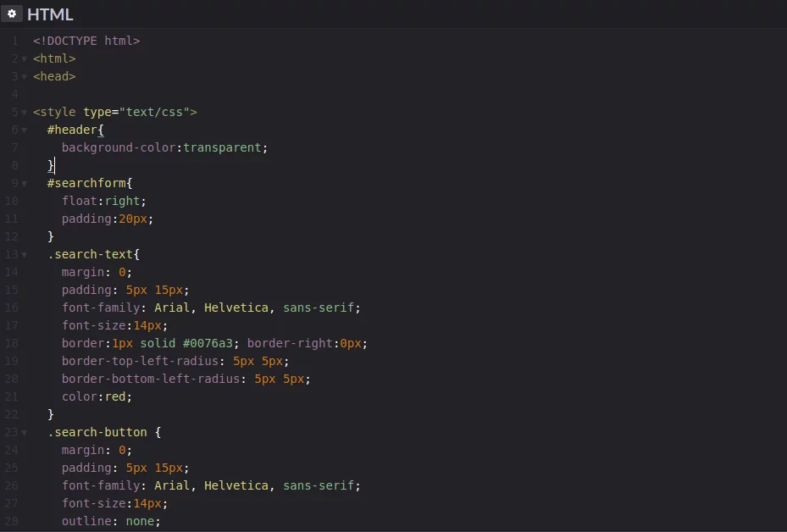Image resolution: width=787 pixels, height=532 pixels.
Task: Place cursor in 'float:right;' line
Action: (x=103, y=201)
